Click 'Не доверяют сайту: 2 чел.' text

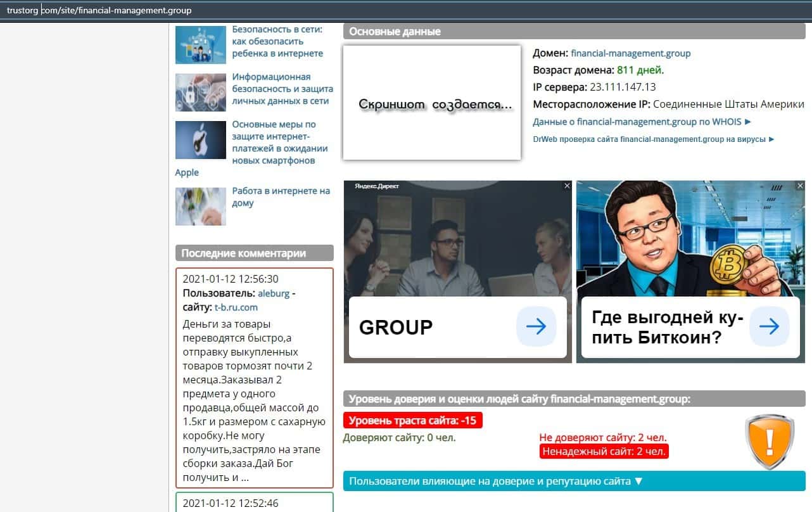603,437
